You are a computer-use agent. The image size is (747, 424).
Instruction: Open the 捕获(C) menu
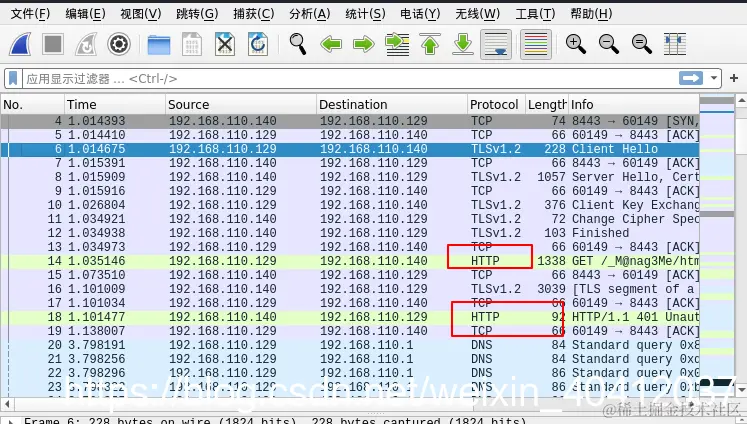click(x=253, y=14)
